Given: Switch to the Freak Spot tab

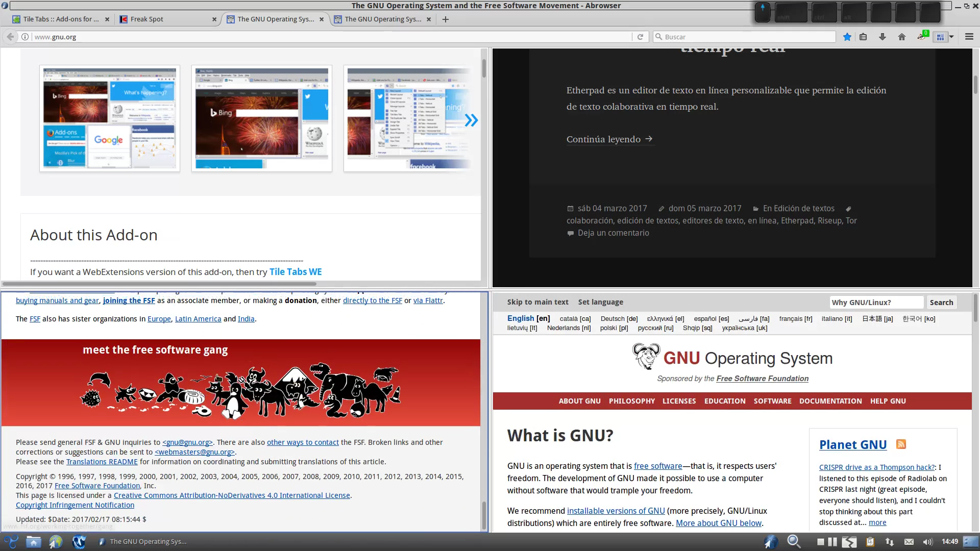Looking at the screenshot, I should pos(147,19).
